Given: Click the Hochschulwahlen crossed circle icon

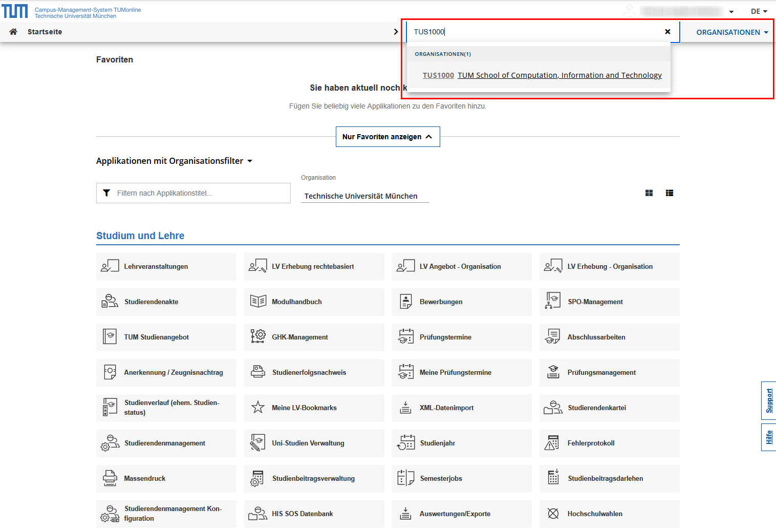Looking at the screenshot, I should pyautogui.click(x=553, y=514).
